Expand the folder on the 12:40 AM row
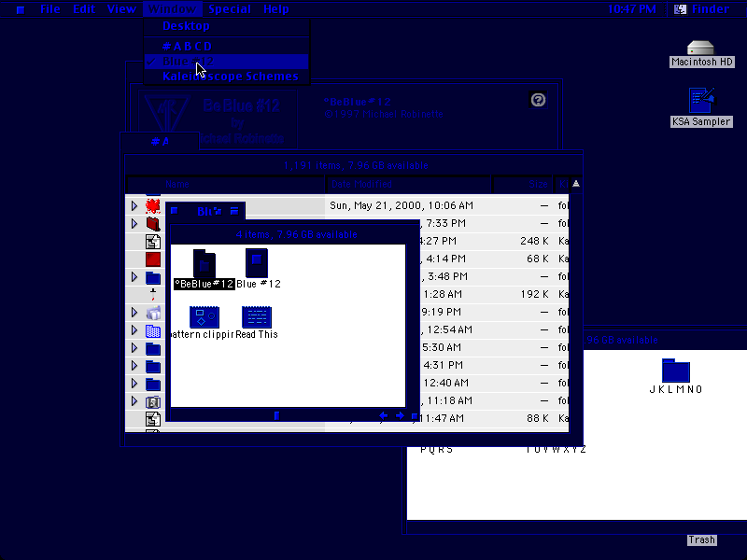747x560 pixels. tap(134, 384)
